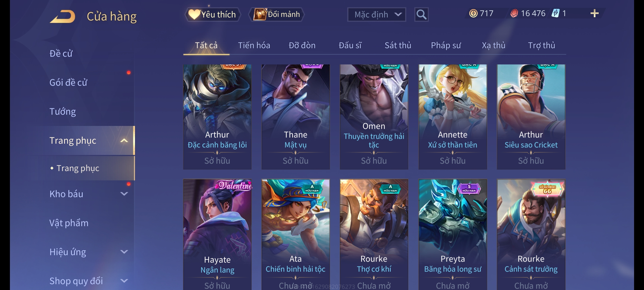Select the Tiến hóa filter tab

[254, 45]
